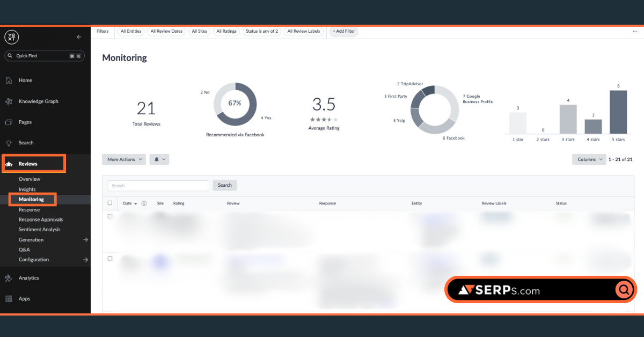
Task: Click the Knowledge Graph icon
Action: (9, 101)
